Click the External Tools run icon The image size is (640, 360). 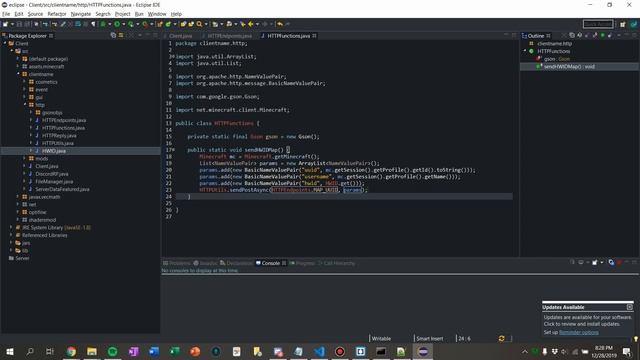point(145,24)
